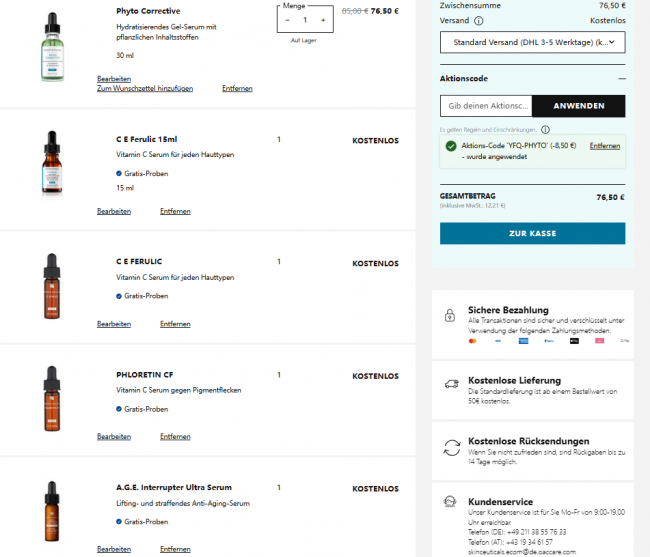Screen dimensions: 650x557
Task: Proceed with the ZUR KASSE button
Action: click(x=532, y=233)
